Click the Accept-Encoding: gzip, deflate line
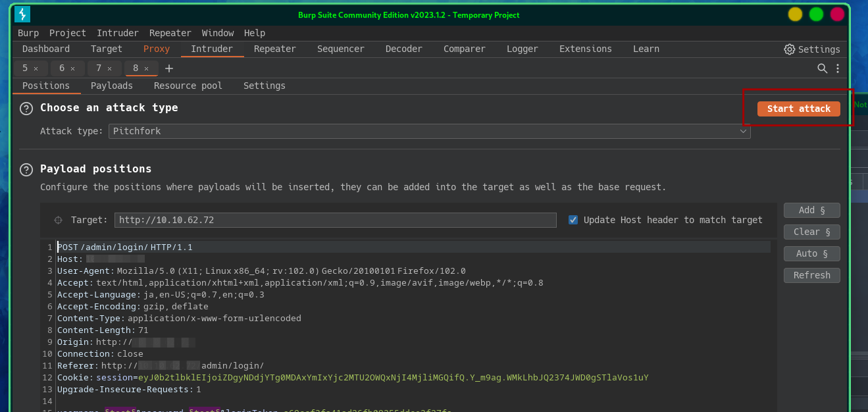This screenshot has height=412, width=868. 133,307
